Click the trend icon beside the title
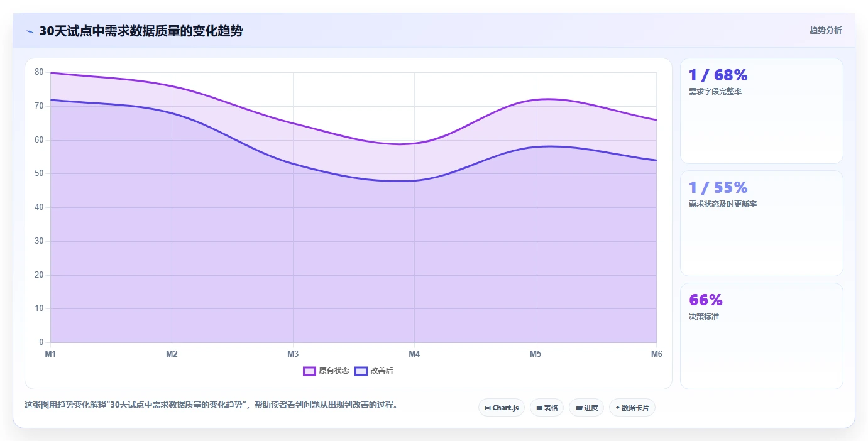 [30, 31]
